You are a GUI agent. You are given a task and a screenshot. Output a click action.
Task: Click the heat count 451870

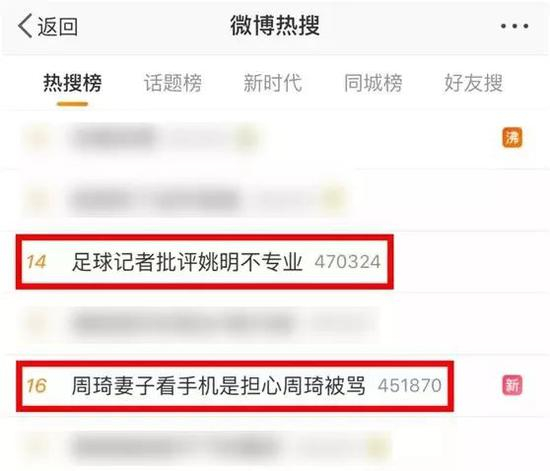click(x=409, y=385)
